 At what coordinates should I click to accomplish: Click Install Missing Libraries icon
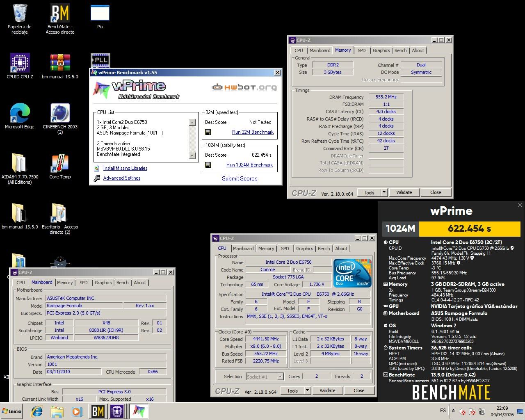point(96,168)
